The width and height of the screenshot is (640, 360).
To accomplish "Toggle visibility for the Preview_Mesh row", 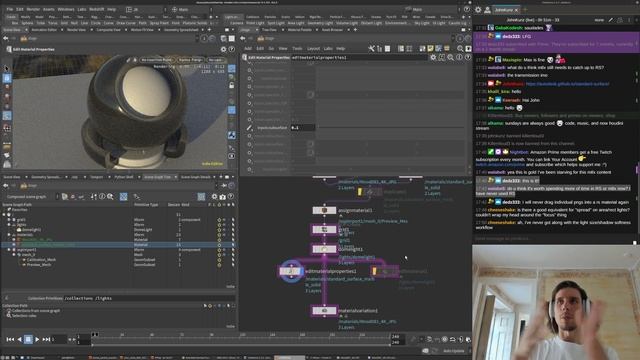I will coord(219,264).
